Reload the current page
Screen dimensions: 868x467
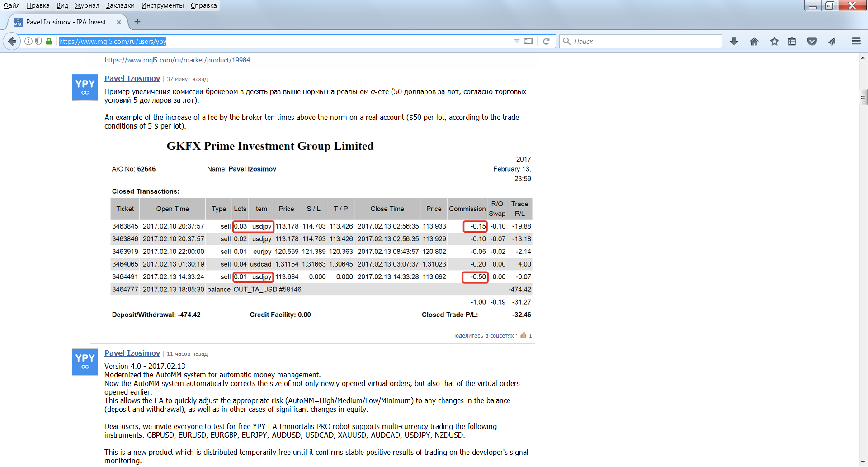[546, 41]
